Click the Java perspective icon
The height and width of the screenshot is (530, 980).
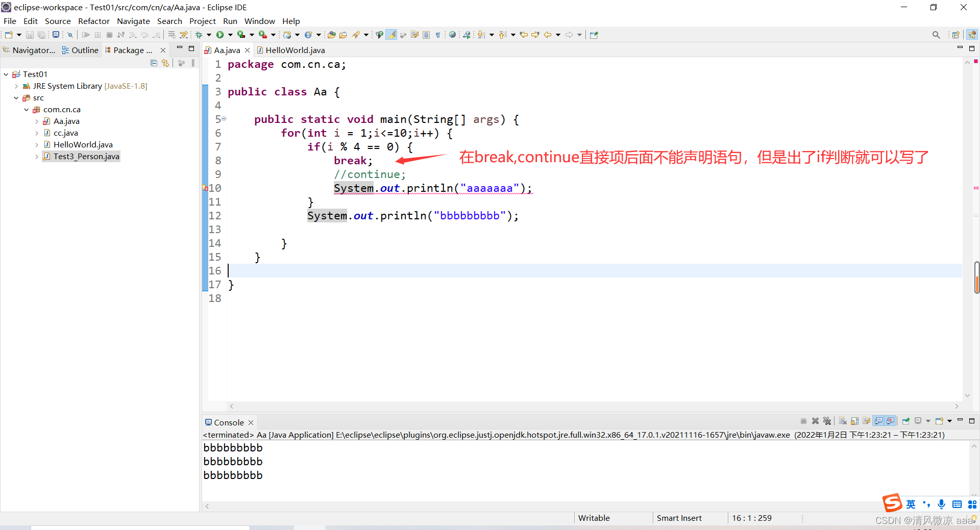pos(972,35)
